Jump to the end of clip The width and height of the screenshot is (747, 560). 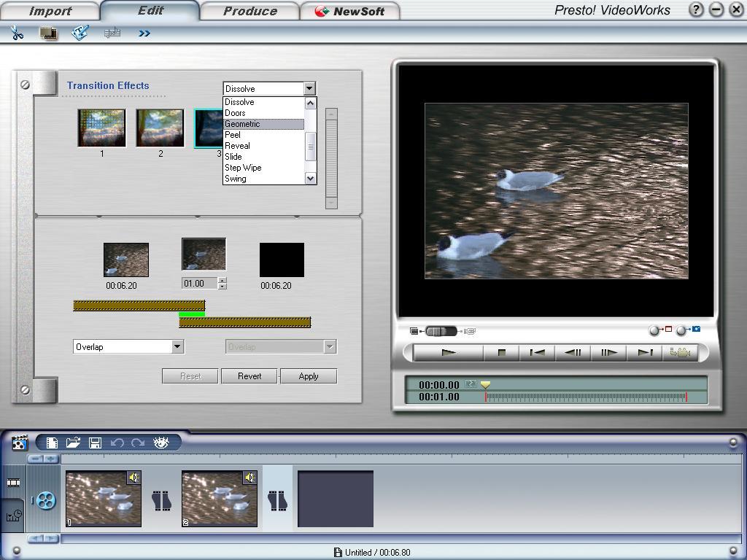pos(645,353)
